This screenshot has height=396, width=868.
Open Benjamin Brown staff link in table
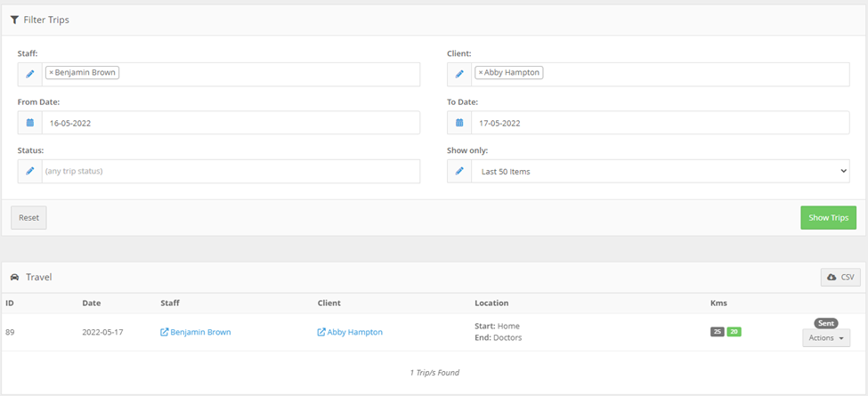pos(200,333)
